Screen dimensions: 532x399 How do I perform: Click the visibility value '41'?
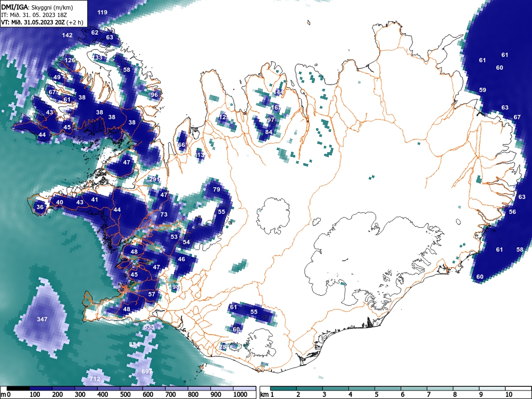[95, 199]
